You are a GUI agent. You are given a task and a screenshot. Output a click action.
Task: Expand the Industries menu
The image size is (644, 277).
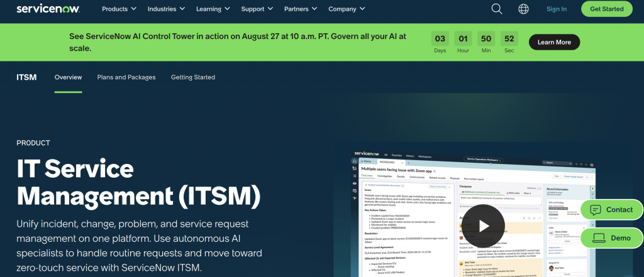(x=166, y=9)
